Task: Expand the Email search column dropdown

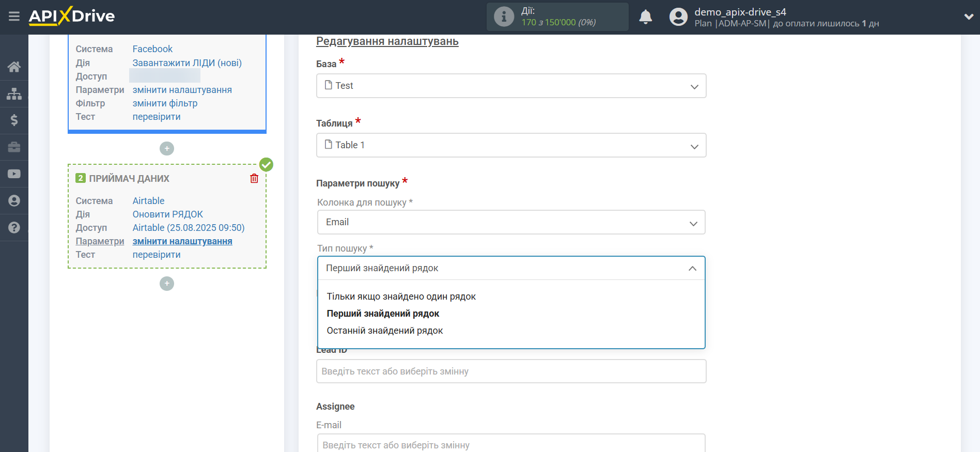Action: [x=511, y=222]
